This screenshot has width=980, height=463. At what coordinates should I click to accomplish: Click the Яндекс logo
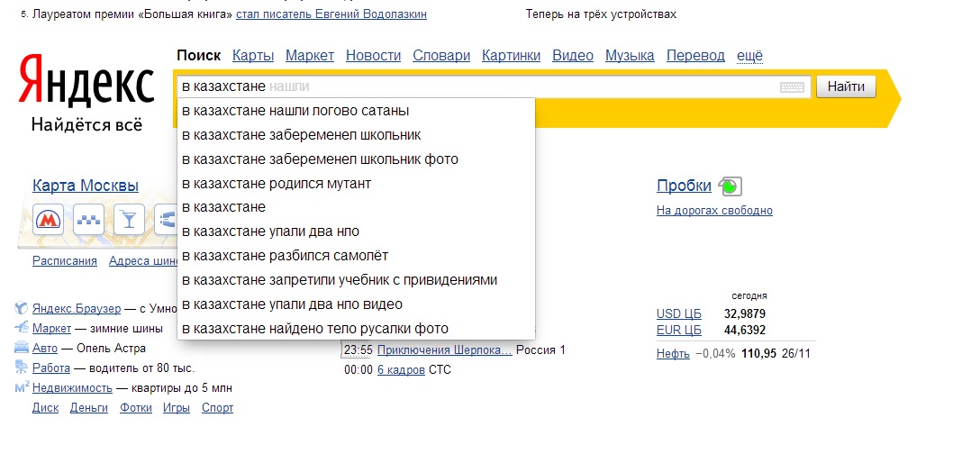pyautogui.click(x=86, y=80)
